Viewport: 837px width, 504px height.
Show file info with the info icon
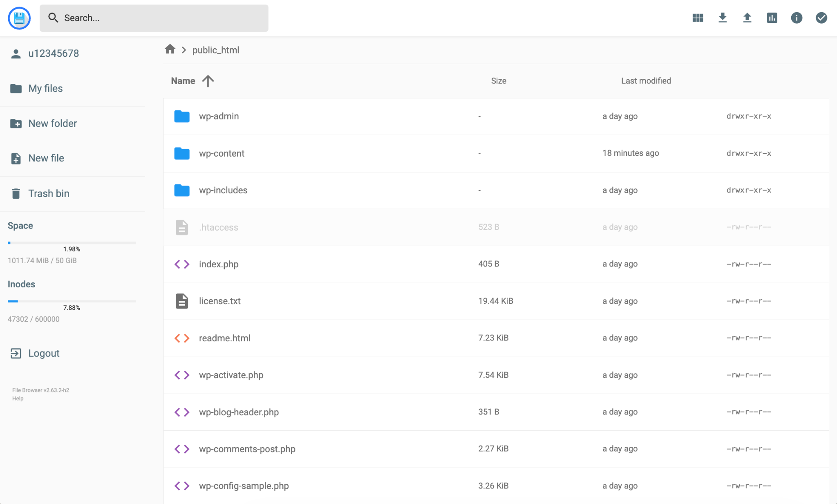tap(797, 18)
